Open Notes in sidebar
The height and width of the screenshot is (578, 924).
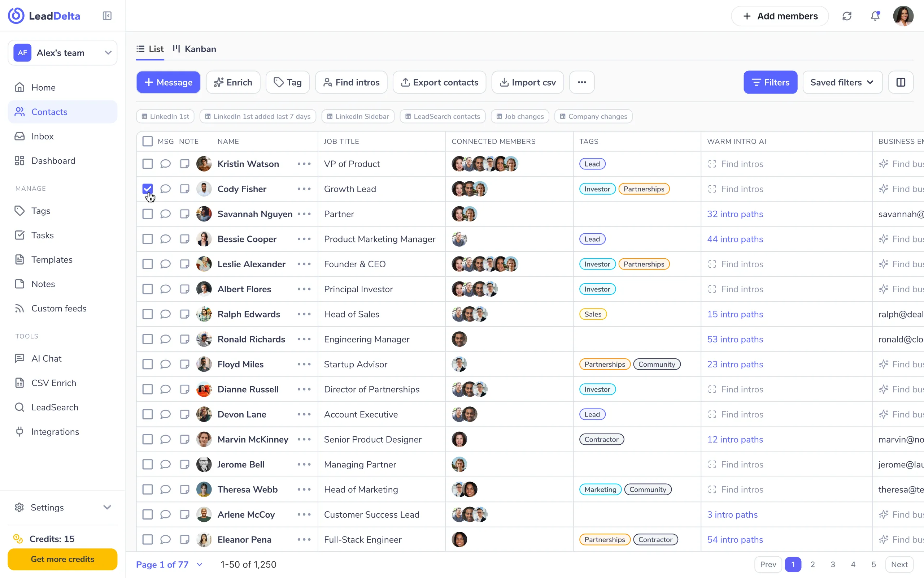coord(62,284)
